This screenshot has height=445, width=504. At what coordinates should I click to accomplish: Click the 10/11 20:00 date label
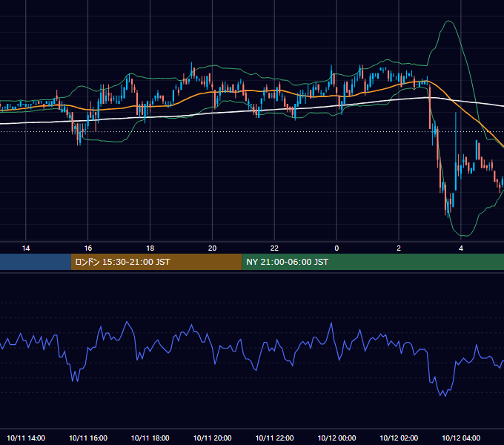pos(212,438)
